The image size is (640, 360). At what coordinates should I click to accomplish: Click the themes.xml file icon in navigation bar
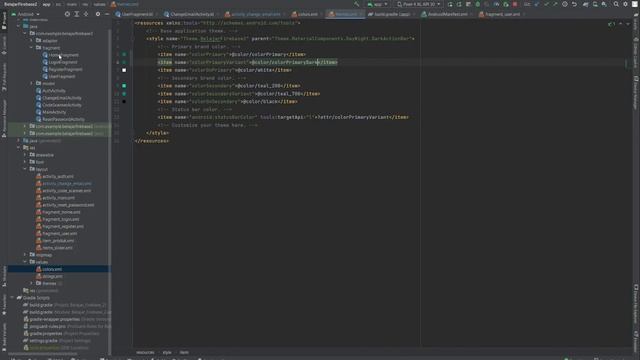pos(113,4)
